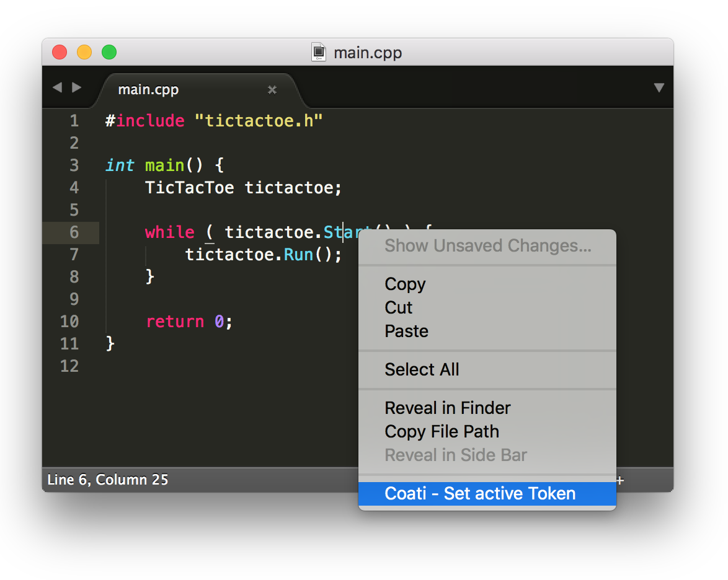Screen dimensions: 728x580
Task: Click the red close window button
Action: [x=60, y=52]
